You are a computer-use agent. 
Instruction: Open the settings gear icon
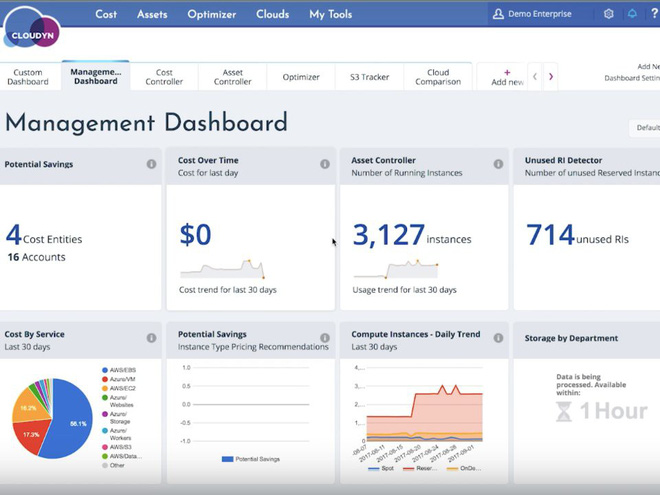608,14
